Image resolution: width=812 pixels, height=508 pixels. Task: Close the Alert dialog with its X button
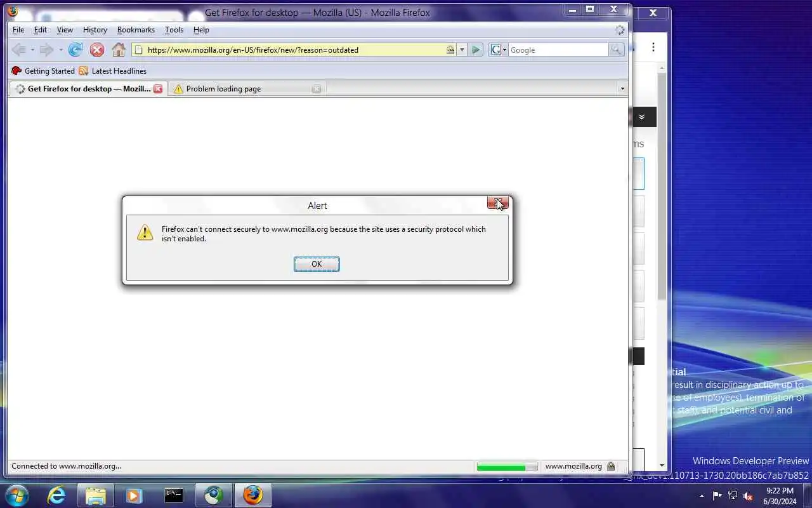click(498, 203)
